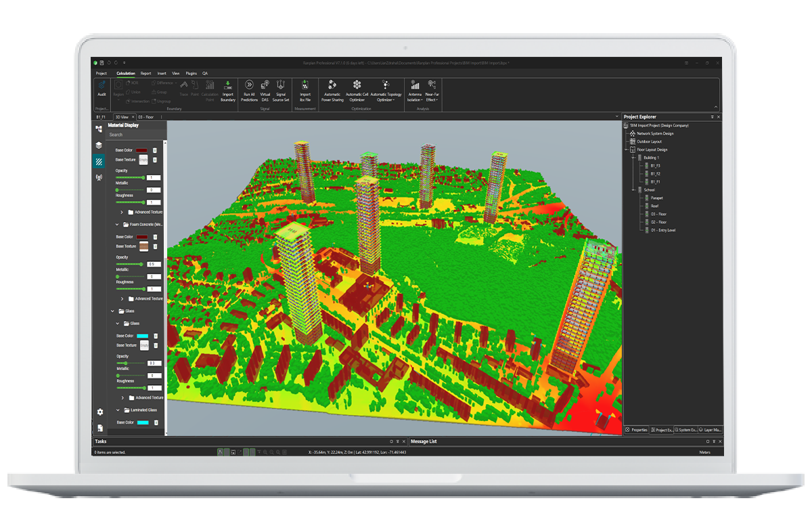Open the material display sidebar icon
The height and width of the screenshot is (530, 812).
(99, 162)
